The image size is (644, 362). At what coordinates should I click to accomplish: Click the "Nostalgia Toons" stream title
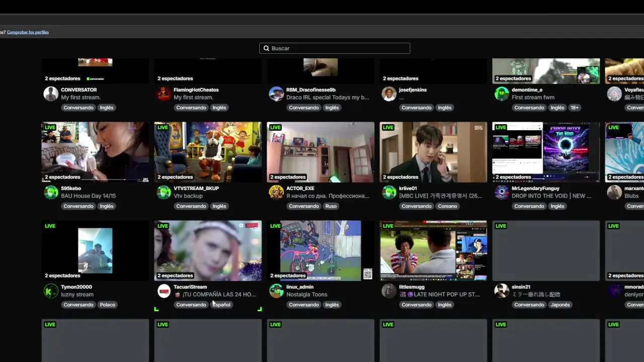[307, 295]
